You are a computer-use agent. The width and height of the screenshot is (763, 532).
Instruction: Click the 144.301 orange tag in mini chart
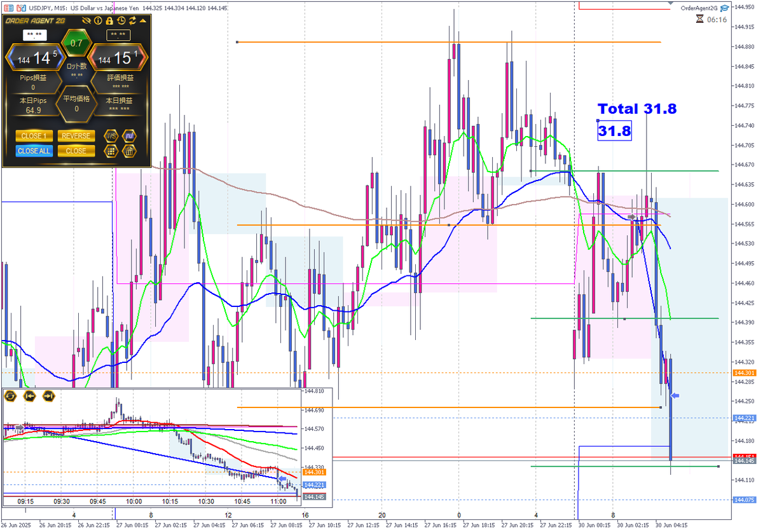tap(315, 472)
